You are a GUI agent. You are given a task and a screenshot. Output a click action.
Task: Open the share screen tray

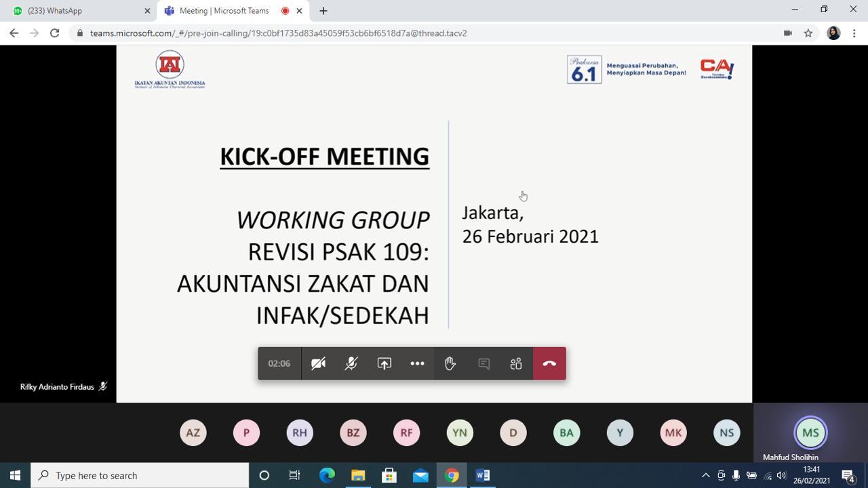point(384,364)
